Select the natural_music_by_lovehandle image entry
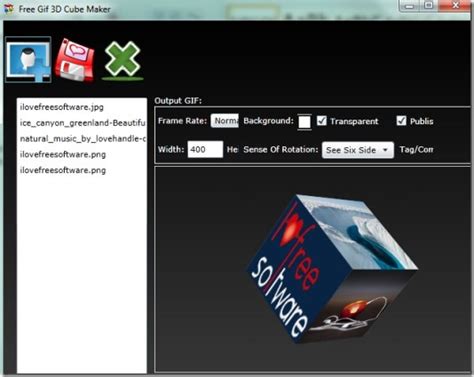The image size is (474, 377). click(x=82, y=139)
